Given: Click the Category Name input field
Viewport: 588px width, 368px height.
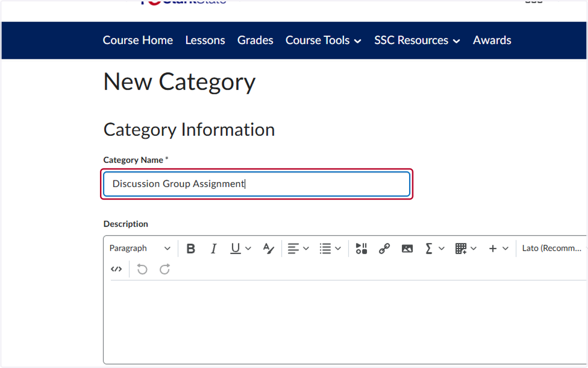Looking at the screenshot, I should click(x=257, y=184).
